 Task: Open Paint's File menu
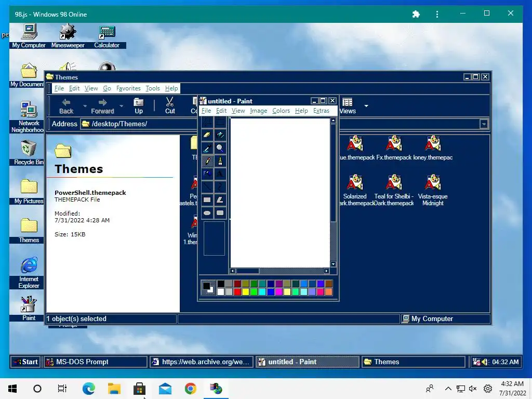[206, 111]
